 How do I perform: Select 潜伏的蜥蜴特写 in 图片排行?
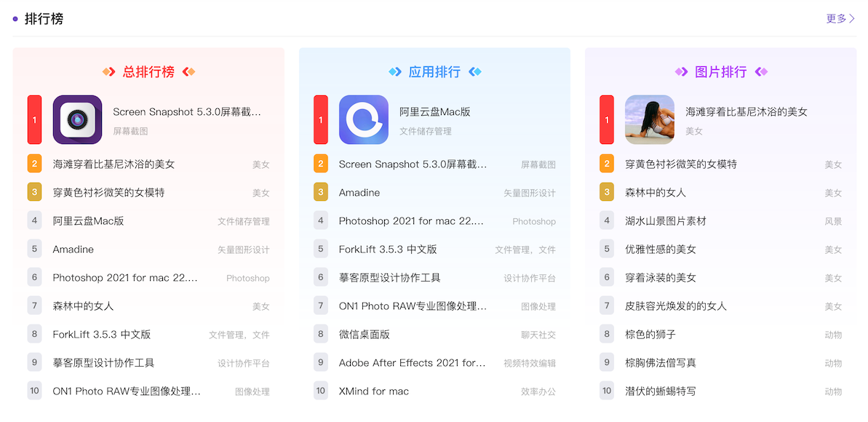point(661,391)
